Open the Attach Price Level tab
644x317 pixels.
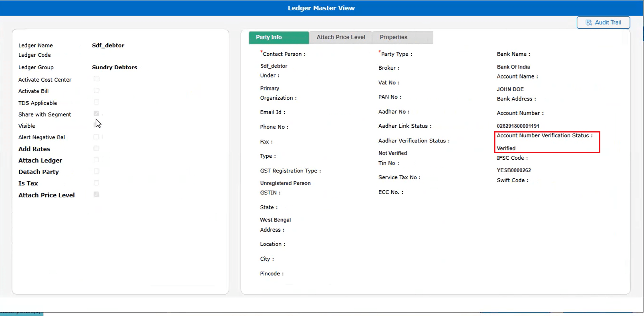click(x=340, y=37)
